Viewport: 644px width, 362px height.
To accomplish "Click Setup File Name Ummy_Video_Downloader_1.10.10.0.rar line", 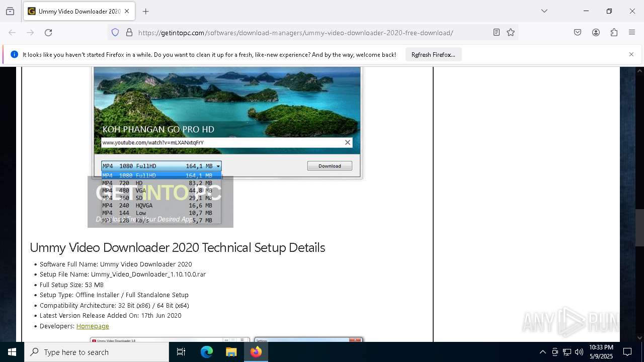I will pos(123,275).
